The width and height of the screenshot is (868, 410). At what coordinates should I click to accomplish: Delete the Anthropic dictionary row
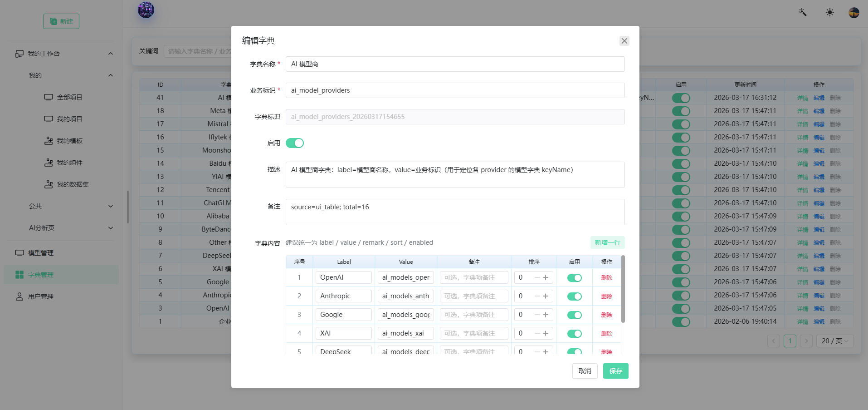tap(607, 296)
